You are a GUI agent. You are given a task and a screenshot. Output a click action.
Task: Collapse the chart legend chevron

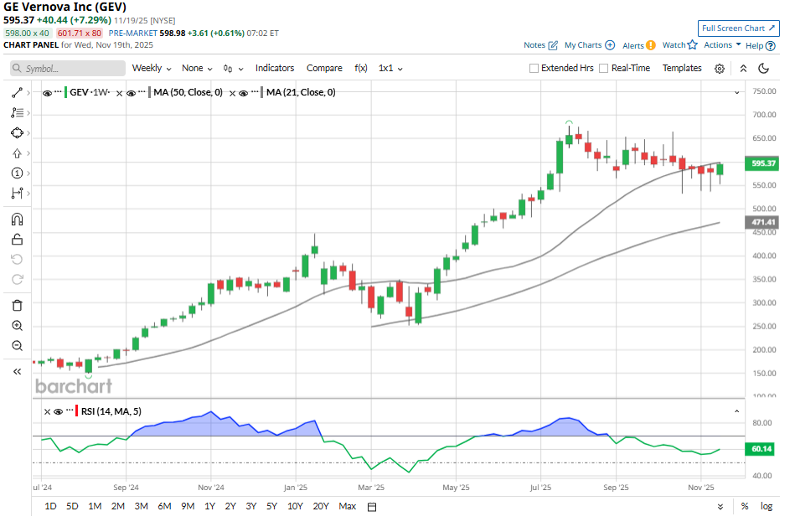(x=736, y=93)
